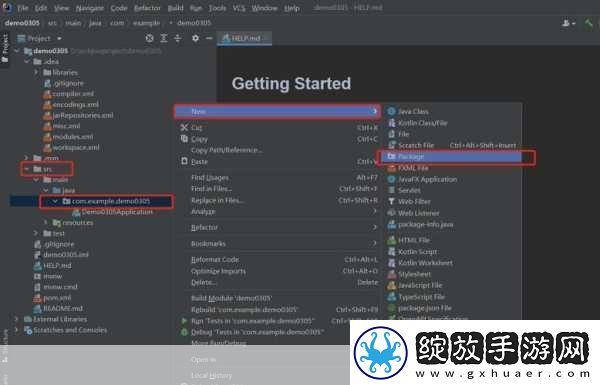Screen dimensions: 600x385
Task: Select workspace.xml file
Action: [x=71, y=147]
